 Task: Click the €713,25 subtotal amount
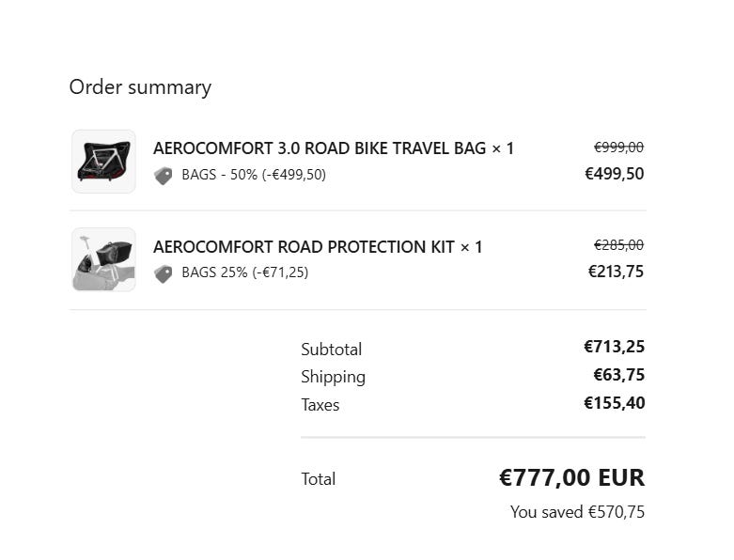click(614, 347)
